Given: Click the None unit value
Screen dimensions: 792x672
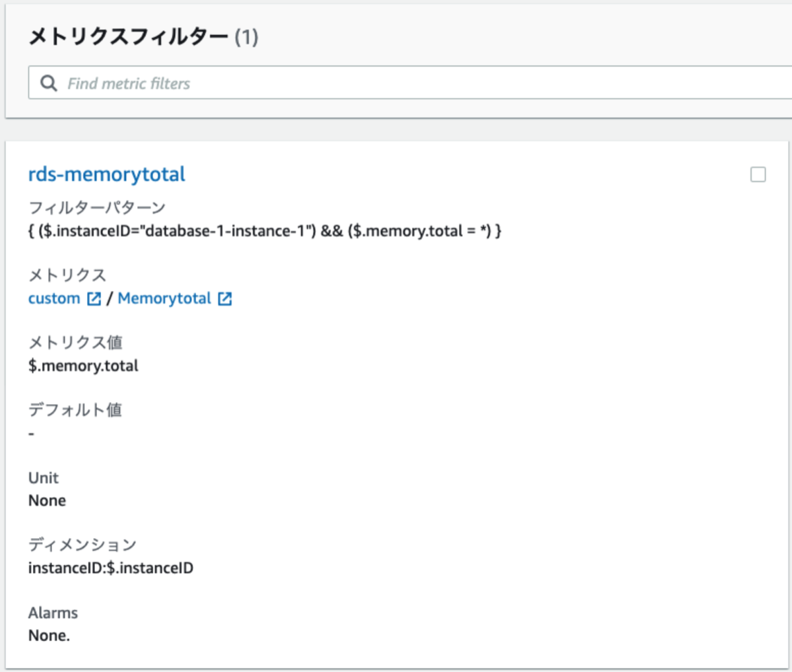Looking at the screenshot, I should (47, 500).
